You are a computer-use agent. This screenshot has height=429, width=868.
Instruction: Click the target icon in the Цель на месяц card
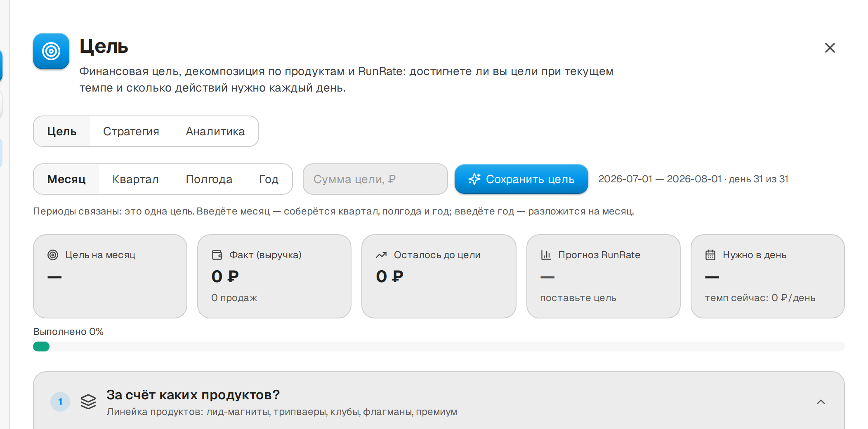pos(53,255)
